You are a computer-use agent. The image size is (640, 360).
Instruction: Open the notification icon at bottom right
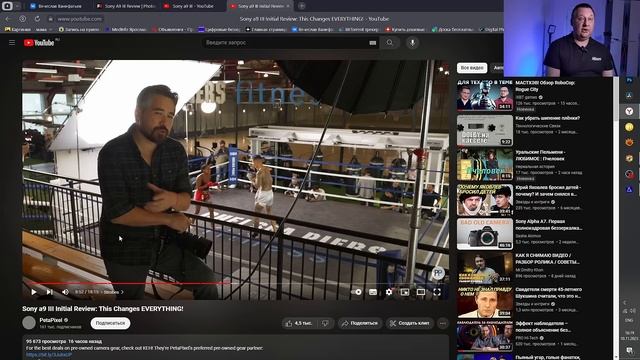[629, 351]
